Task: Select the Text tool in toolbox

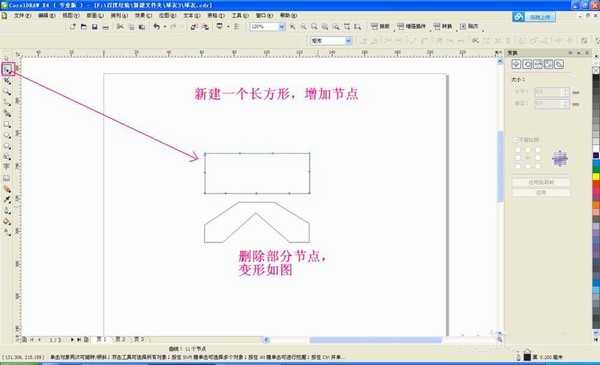Action: click(7, 167)
